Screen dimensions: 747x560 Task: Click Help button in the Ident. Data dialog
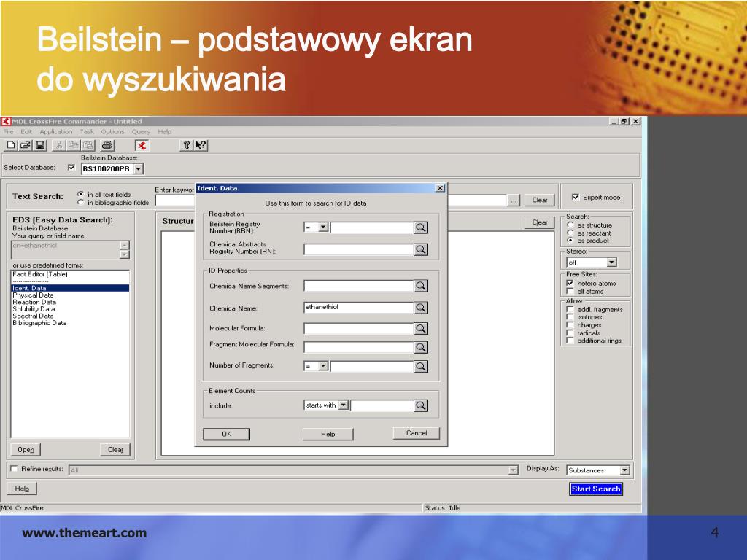(328, 434)
